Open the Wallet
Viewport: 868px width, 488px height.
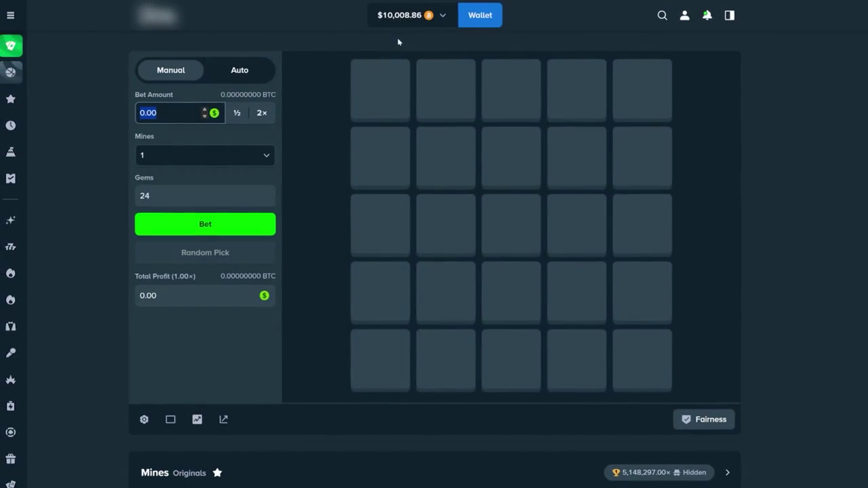tap(480, 15)
